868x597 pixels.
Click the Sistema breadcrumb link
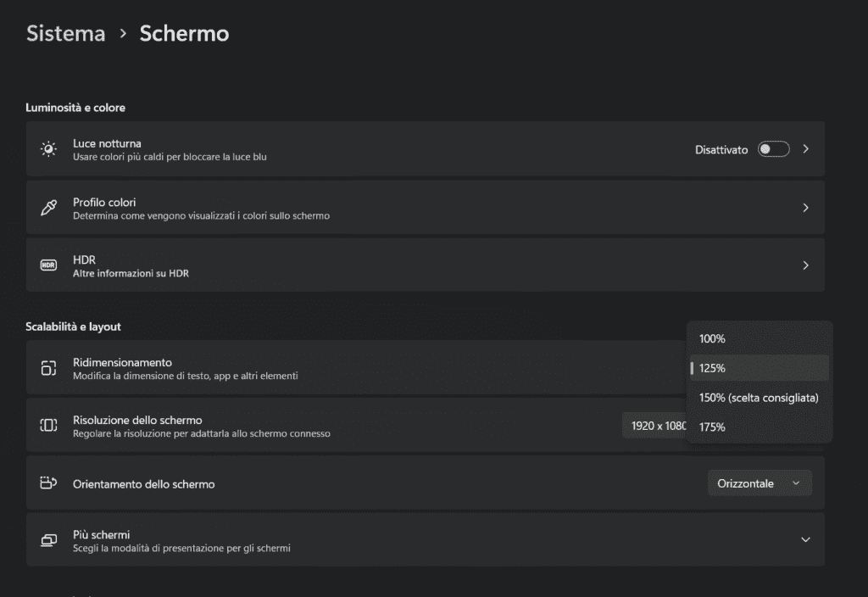pyautogui.click(x=64, y=33)
